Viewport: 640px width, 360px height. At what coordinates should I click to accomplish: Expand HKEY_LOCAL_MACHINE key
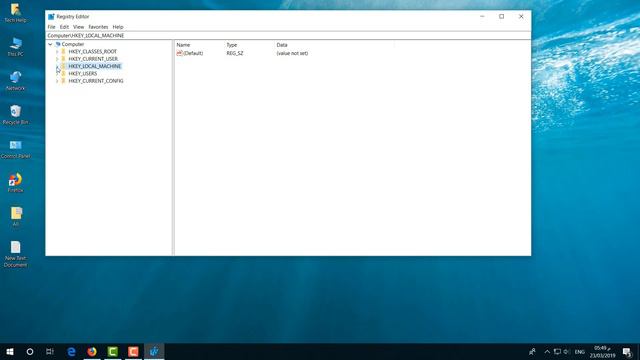click(57, 66)
